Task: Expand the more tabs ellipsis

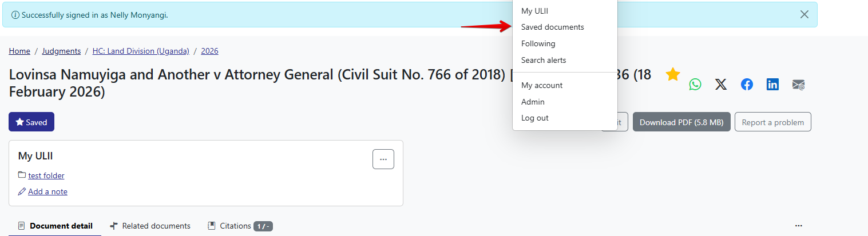Action: pyautogui.click(x=798, y=226)
